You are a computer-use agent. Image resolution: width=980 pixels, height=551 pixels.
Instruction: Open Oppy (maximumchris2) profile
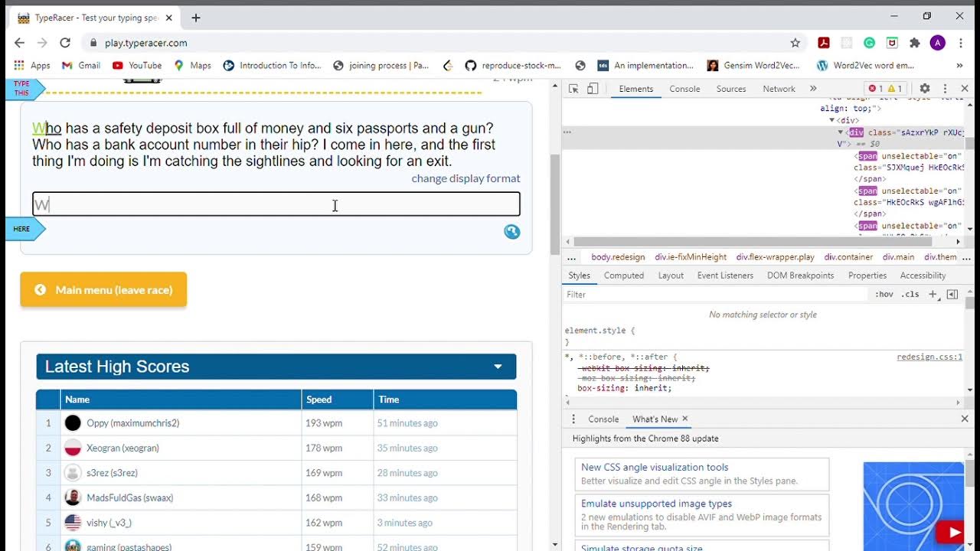click(x=132, y=423)
